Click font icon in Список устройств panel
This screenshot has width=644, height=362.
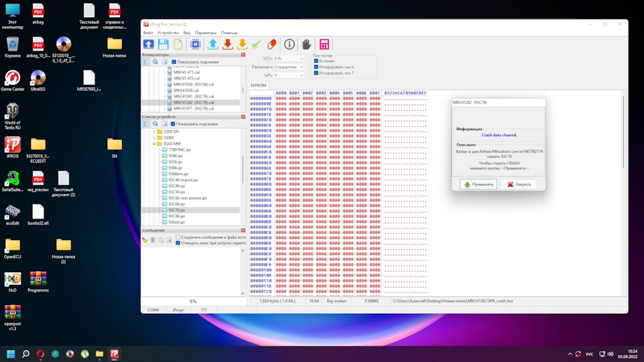coord(165,123)
